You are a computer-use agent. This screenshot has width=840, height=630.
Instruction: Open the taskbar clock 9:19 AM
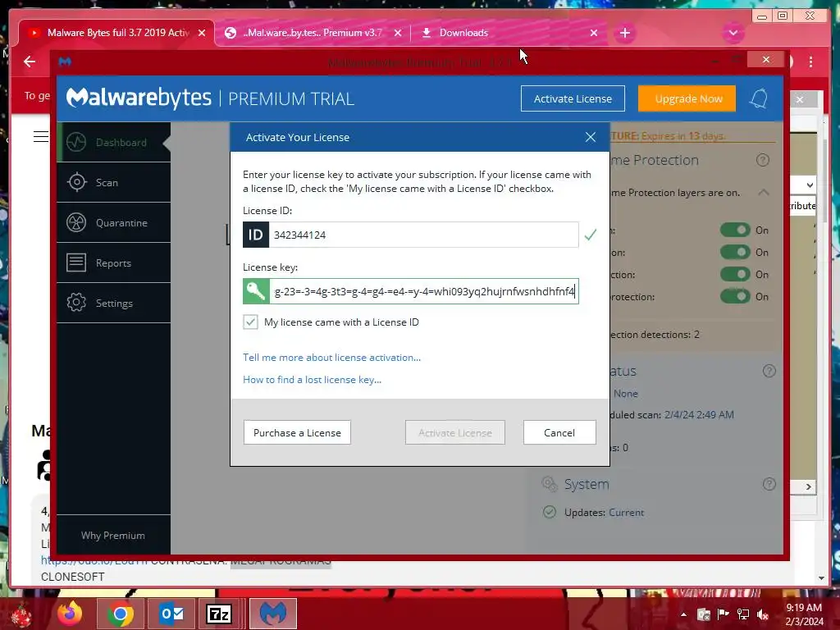pyautogui.click(x=804, y=614)
